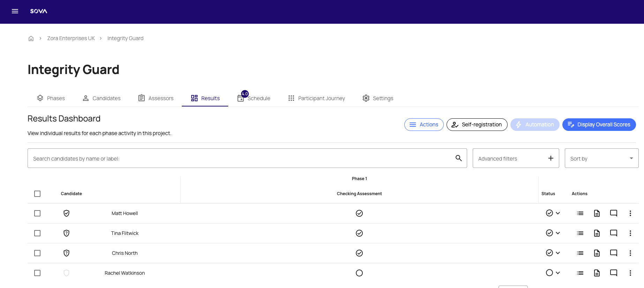Tick the checkbox for Rachel Watkinson

[x=37, y=273]
